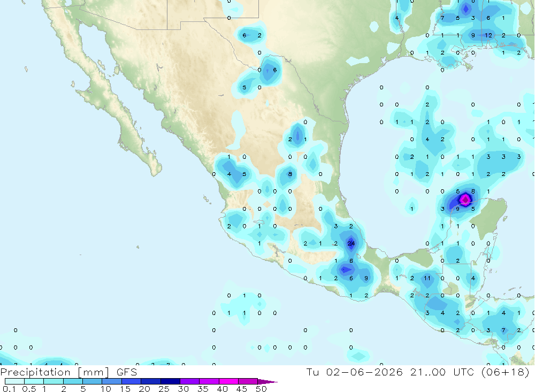The image size is (535, 392).
Task: Click the "40" legend scale label
Action: 222,389
